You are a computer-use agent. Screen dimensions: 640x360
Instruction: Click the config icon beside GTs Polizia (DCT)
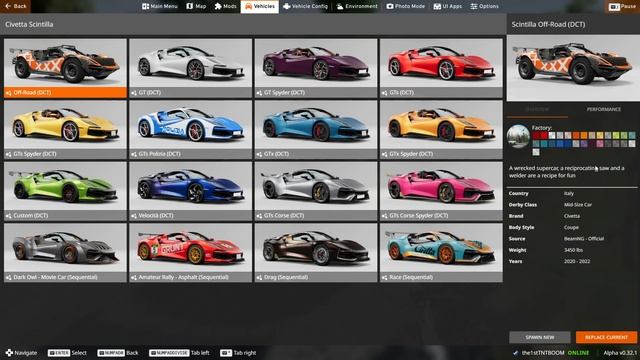click(x=134, y=154)
